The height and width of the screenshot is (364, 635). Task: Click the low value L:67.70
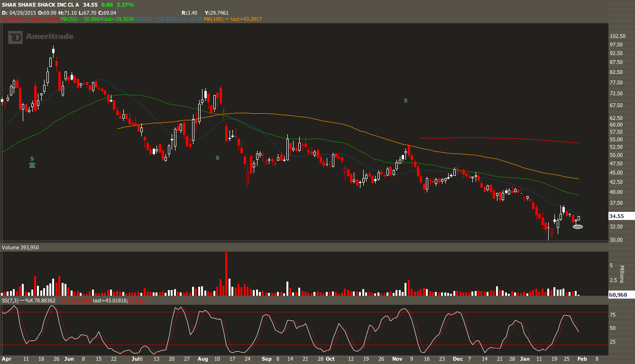88,12
